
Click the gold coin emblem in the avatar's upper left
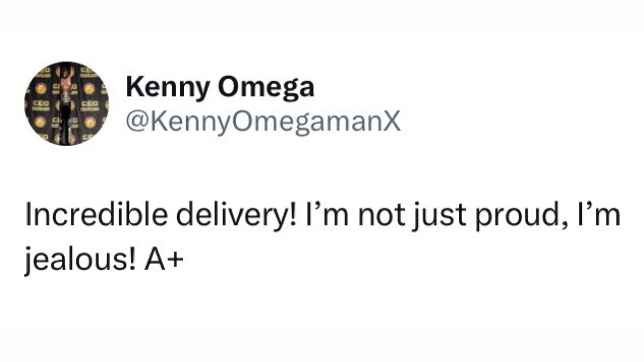(x=41, y=89)
